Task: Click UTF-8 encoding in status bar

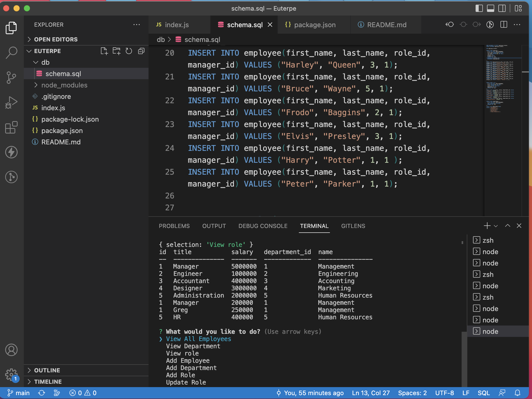Action: [444, 393]
